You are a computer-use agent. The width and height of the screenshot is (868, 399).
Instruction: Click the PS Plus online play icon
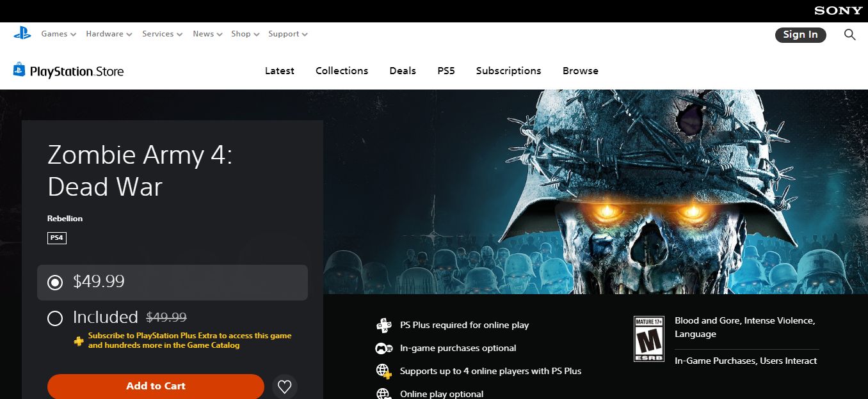click(x=383, y=325)
